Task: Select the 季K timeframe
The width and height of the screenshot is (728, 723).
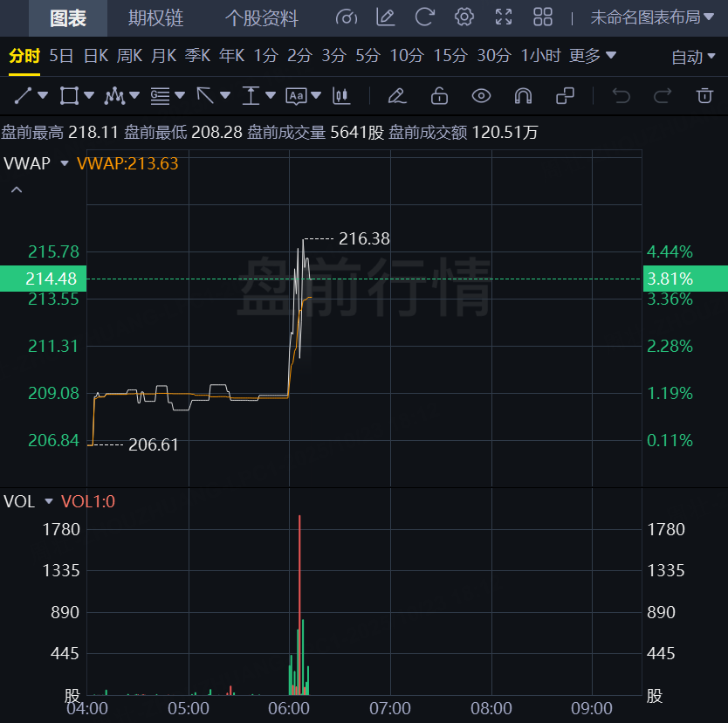Action: (198, 56)
